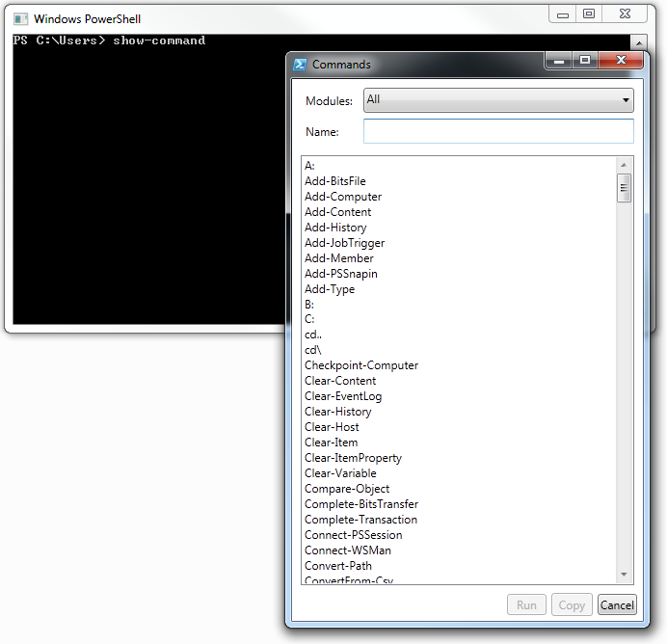Image resolution: width=667 pixels, height=644 pixels.
Task: Maximize the Windows PowerShell window
Action: tap(589, 14)
